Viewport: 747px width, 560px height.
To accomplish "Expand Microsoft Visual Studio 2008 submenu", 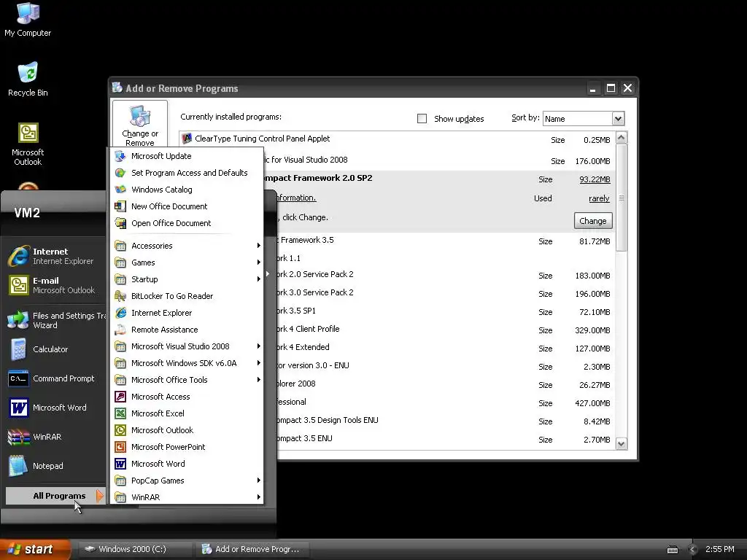I will click(x=186, y=346).
